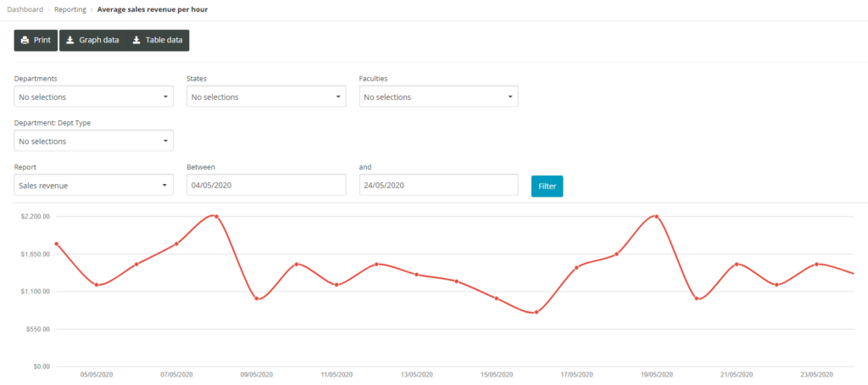
Task: Click the data point above 23/05/2020
Action: pos(816,265)
